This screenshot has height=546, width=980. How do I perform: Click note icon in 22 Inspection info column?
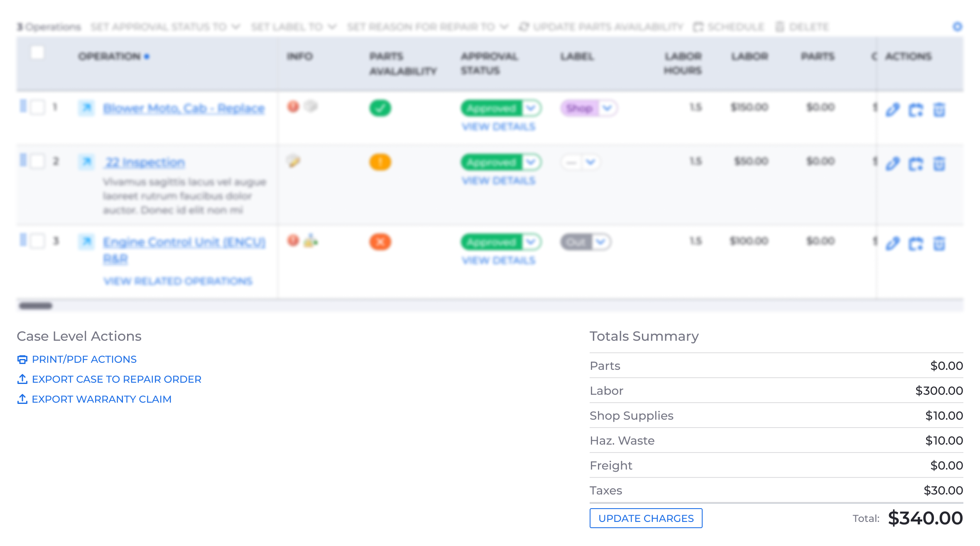(293, 161)
